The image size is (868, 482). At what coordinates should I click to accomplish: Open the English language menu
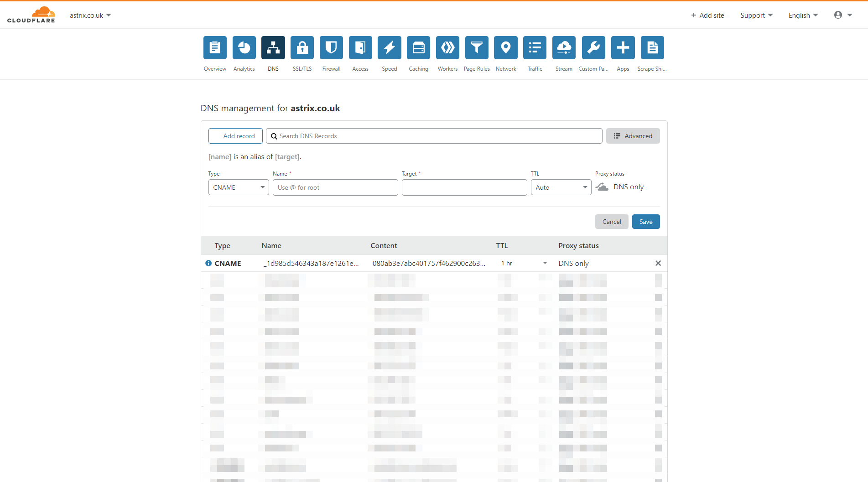[802, 15]
